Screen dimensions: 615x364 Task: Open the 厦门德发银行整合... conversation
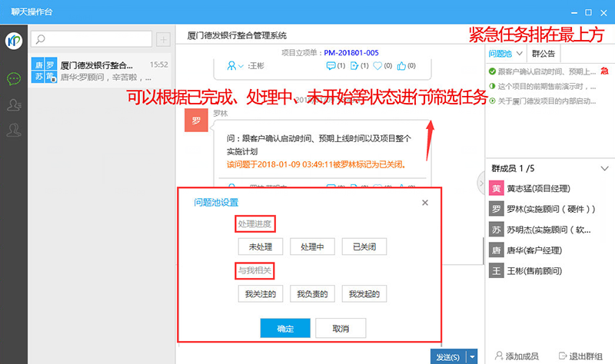(101, 71)
